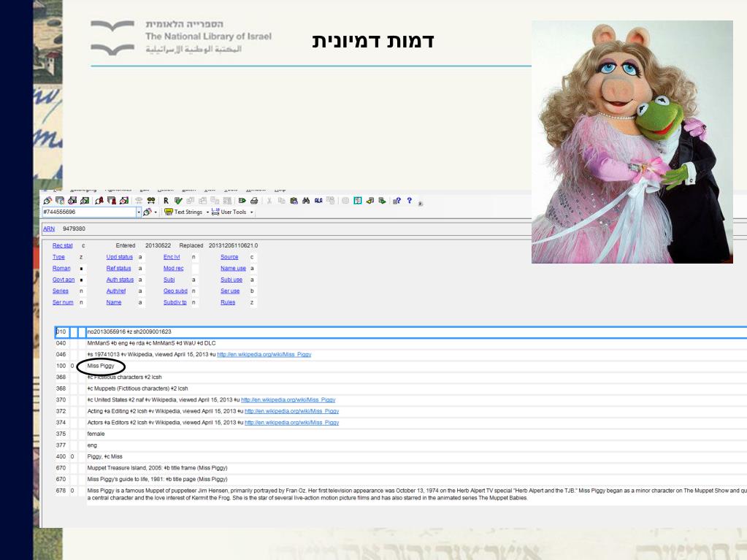Click the Ser use link
This screenshot has width=747, height=560.
click(229, 291)
